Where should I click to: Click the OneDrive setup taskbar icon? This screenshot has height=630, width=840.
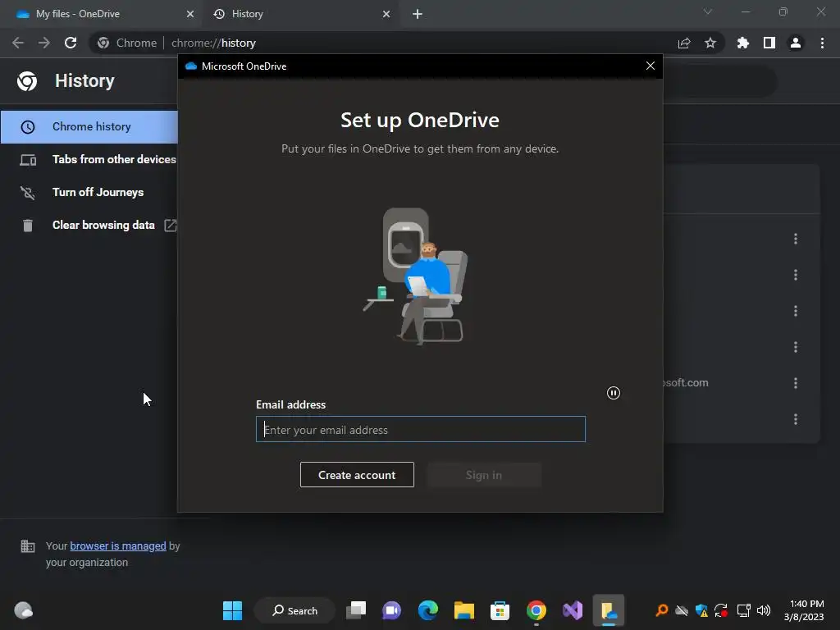pyautogui.click(x=609, y=610)
